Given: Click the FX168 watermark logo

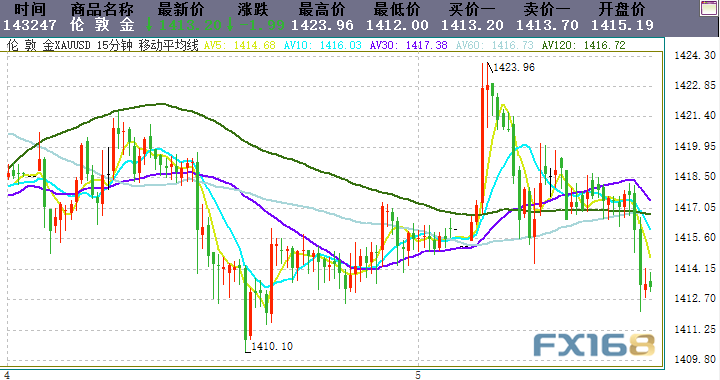Looking at the screenshot, I should pyautogui.click(x=594, y=345).
